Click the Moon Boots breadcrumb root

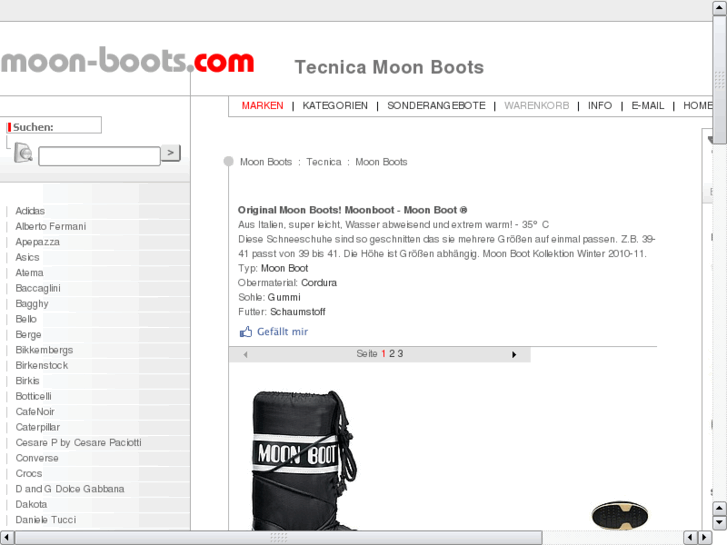click(266, 162)
